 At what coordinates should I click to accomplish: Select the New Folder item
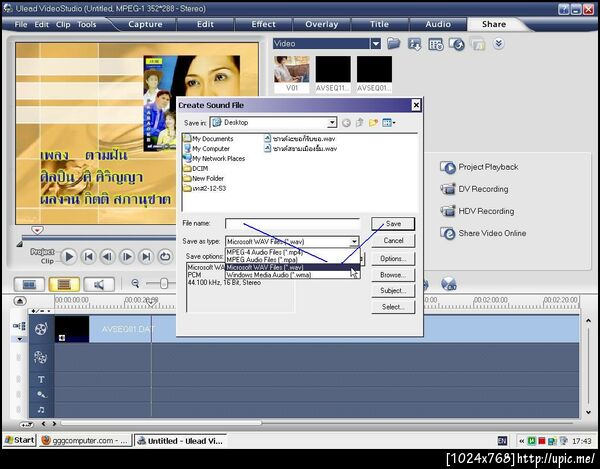pyautogui.click(x=204, y=179)
